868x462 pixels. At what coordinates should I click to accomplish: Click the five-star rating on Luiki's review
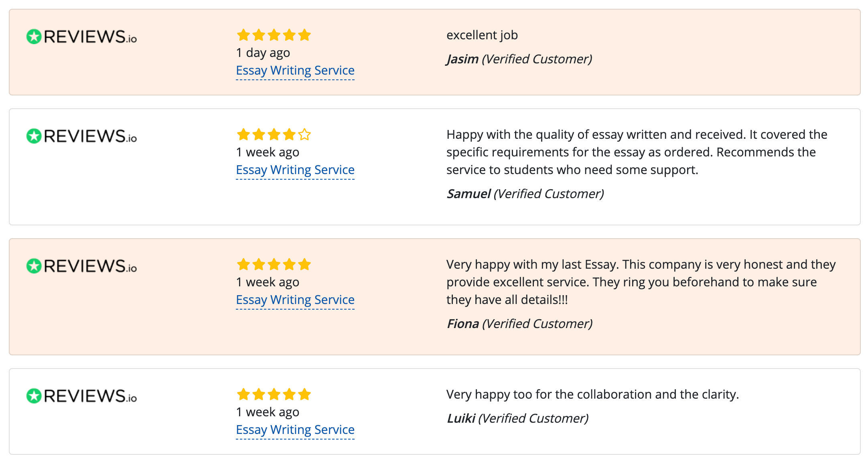[274, 395]
